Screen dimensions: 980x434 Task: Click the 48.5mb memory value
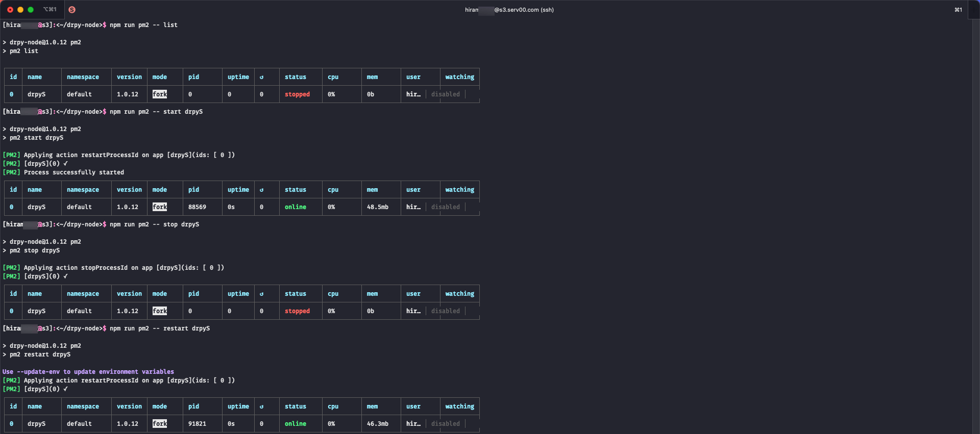tap(377, 207)
